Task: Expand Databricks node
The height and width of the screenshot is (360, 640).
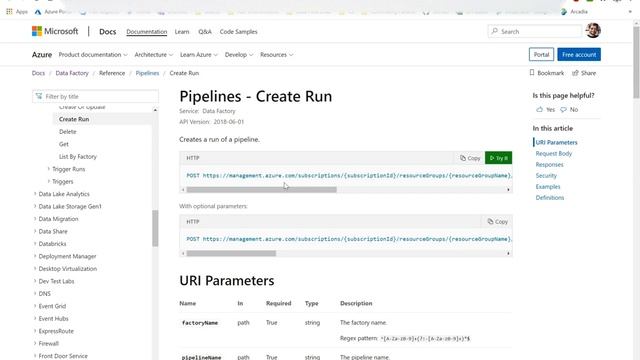Action: [x=35, y=244]
